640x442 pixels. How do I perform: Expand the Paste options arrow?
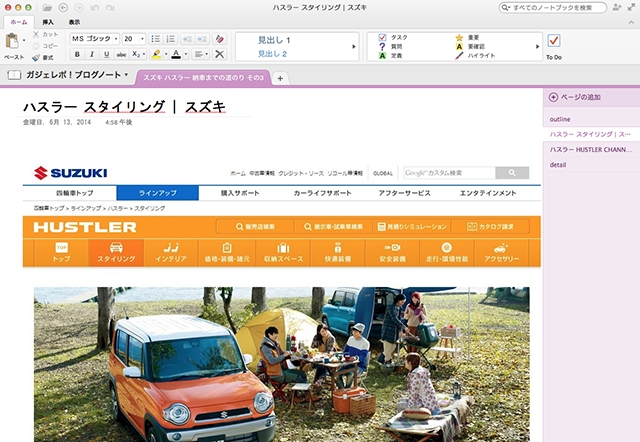pyautogui.click(x=24, y=40)
